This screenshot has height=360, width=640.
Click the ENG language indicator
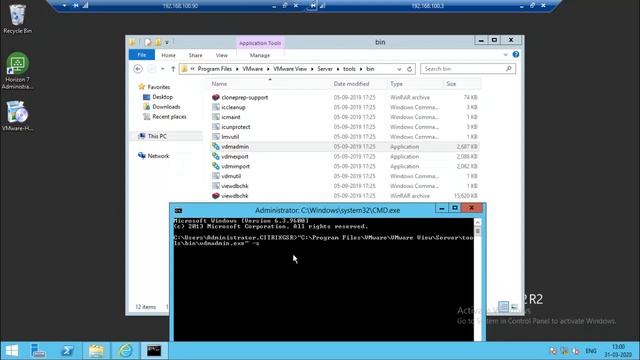591,351
